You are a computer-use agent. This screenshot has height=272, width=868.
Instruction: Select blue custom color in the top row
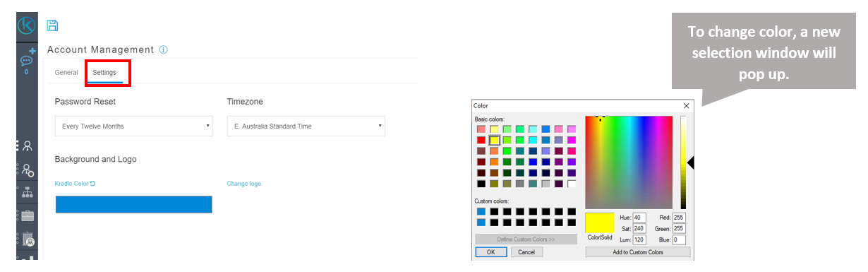[481, 211]
